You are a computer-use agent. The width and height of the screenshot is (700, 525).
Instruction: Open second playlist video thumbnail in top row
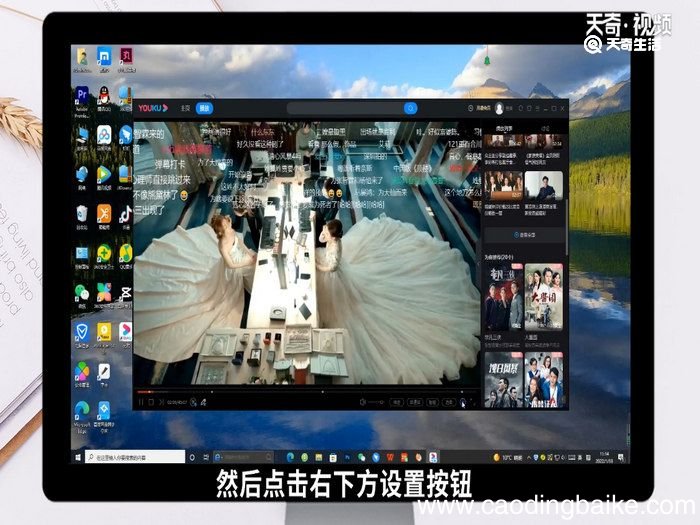click(x=543, y=141)
